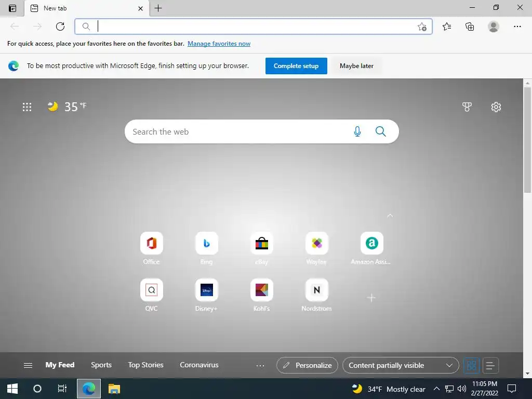532x399 pixels.
Task: Open Settings and more ellipsis menu
Action: coord(517,26)
